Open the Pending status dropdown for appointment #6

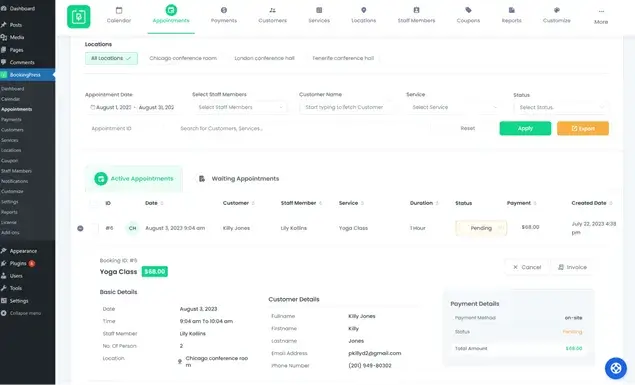pos(481,228)
